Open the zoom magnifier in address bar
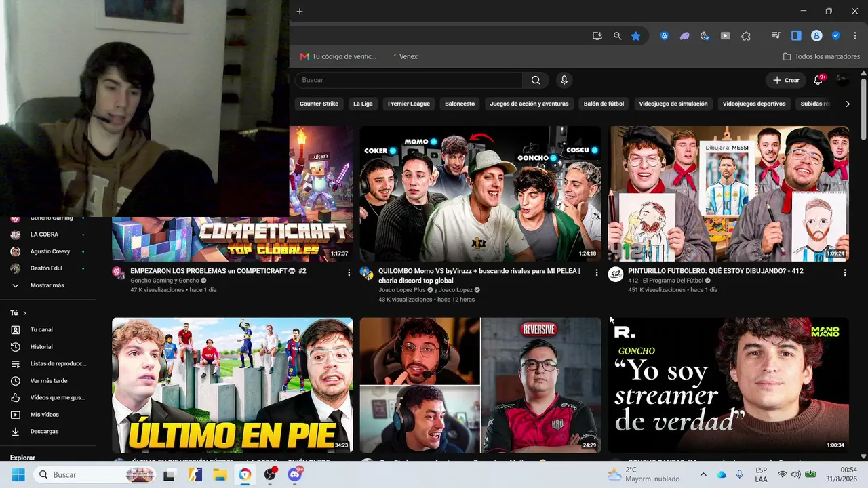 tap(617, 36)
